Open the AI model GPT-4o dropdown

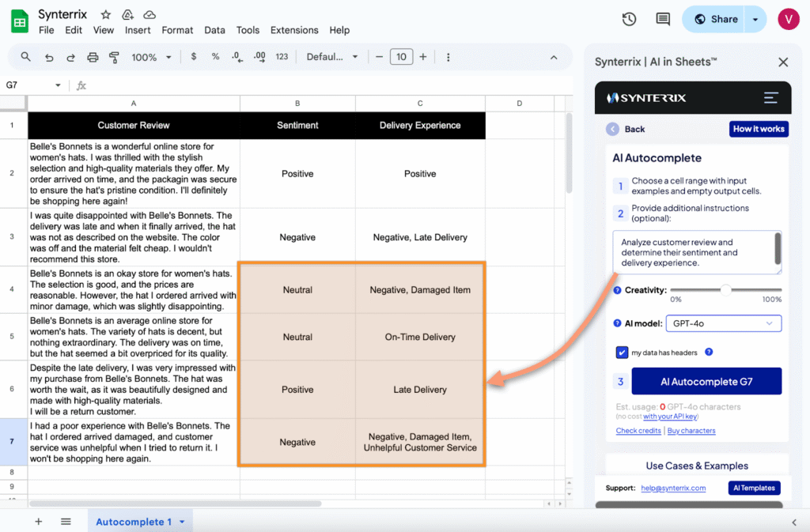coord(723,323)
